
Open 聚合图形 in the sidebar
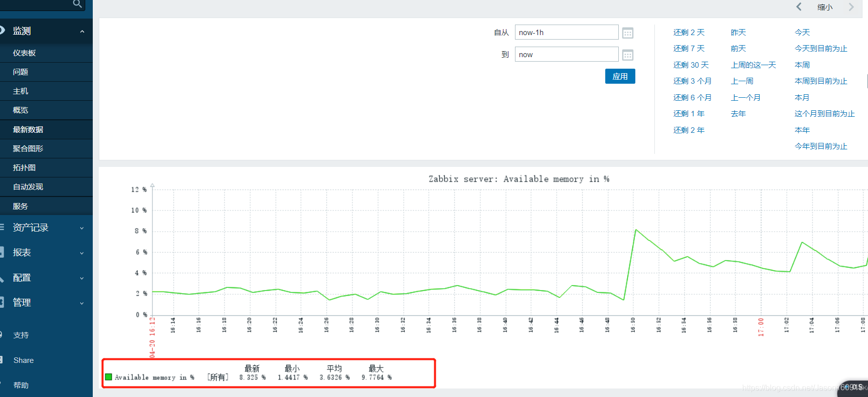click(x=46, y=148)
